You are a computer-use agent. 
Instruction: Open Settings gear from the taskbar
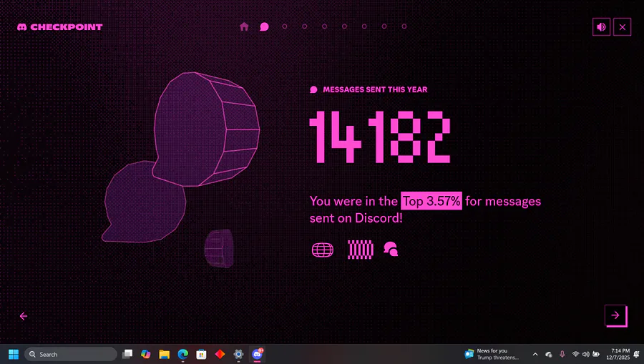238,354
